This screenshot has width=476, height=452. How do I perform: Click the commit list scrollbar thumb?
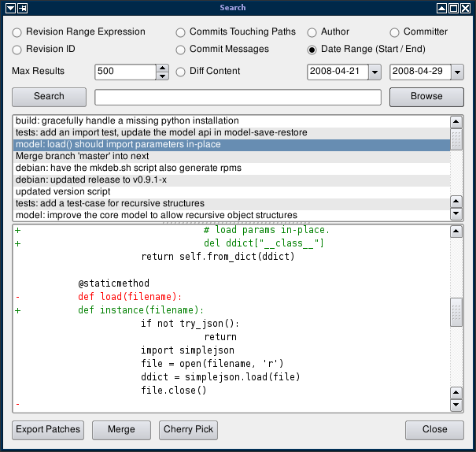point(456,139)
